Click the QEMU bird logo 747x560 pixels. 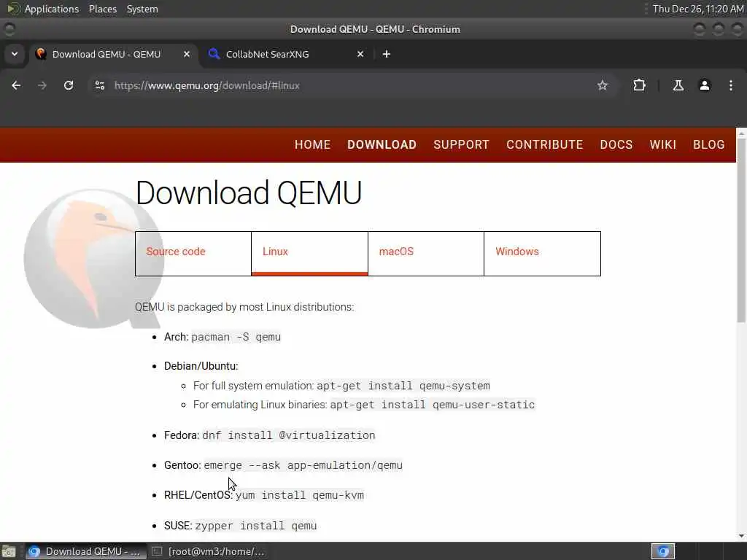(x=93, y=259)
